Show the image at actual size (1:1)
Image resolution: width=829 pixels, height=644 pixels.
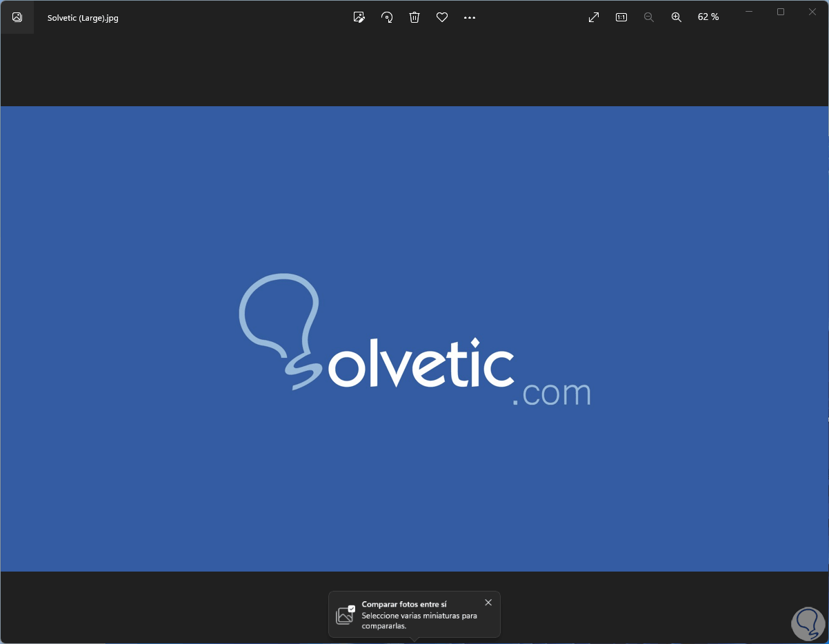click(621, 17)
